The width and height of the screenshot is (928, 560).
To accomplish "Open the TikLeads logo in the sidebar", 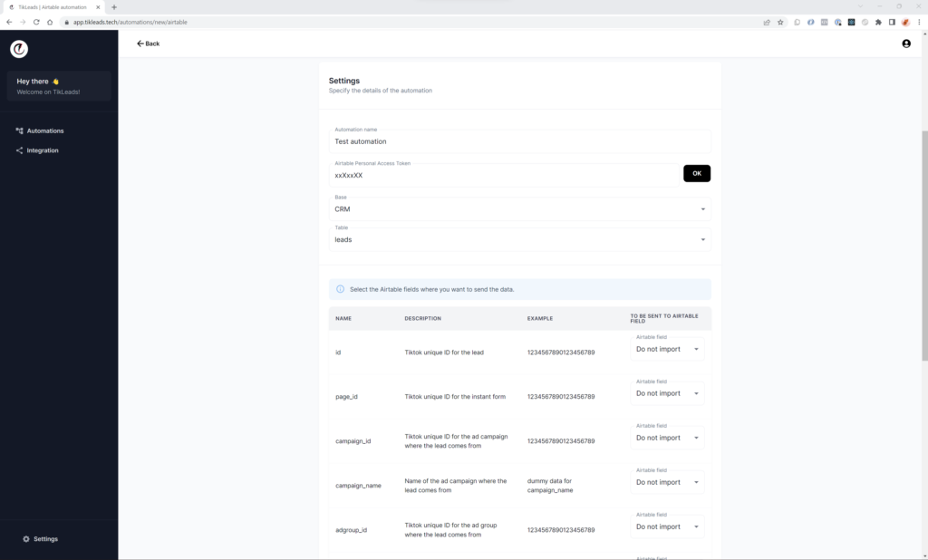I will pos(18,49).
